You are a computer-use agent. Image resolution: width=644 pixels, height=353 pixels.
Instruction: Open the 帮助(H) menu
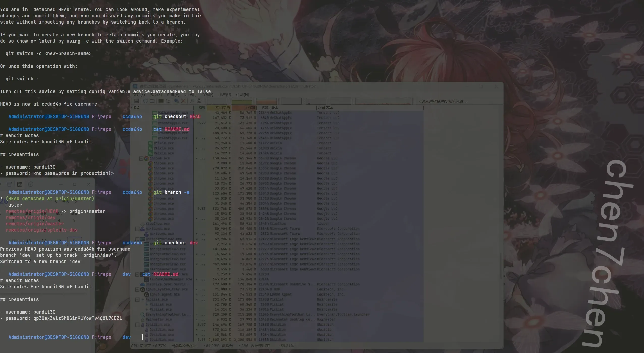click(x=242, y=95)
